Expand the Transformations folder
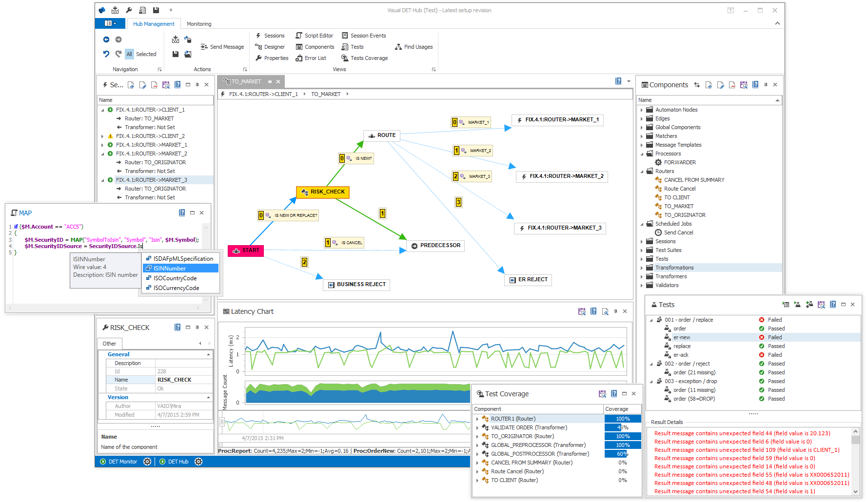868x502 pixels. (642, 268)
